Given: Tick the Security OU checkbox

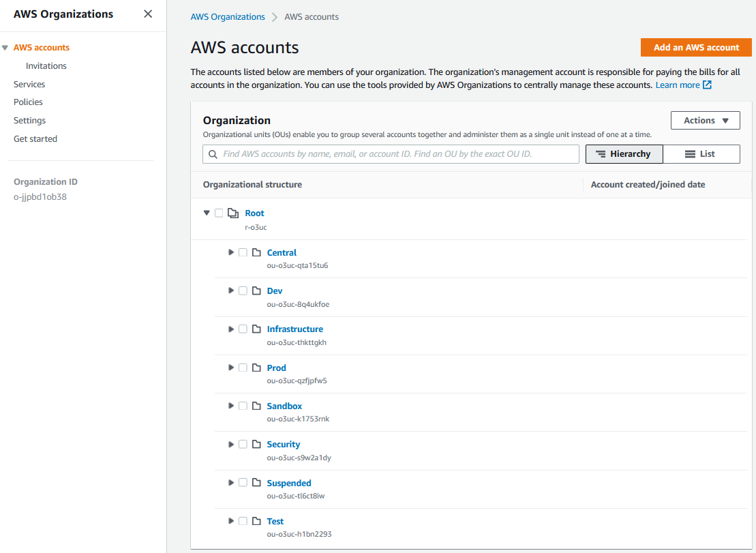Looking at the screenshot, I should coord(243,445).
